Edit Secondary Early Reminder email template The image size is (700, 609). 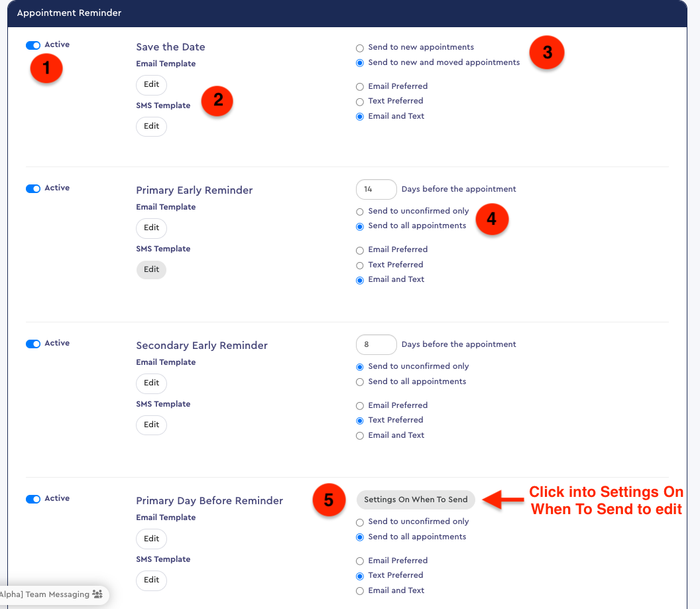point(151,383)
